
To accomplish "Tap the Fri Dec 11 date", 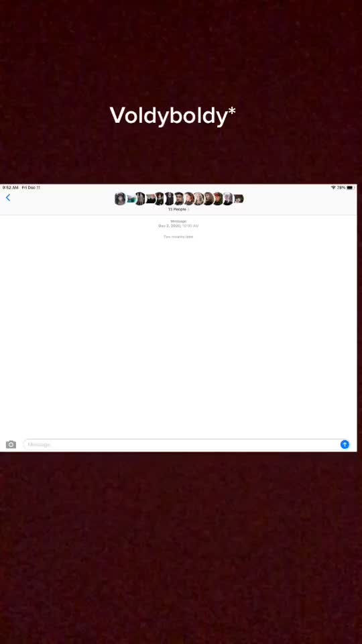I will click(x=31, y=187).
